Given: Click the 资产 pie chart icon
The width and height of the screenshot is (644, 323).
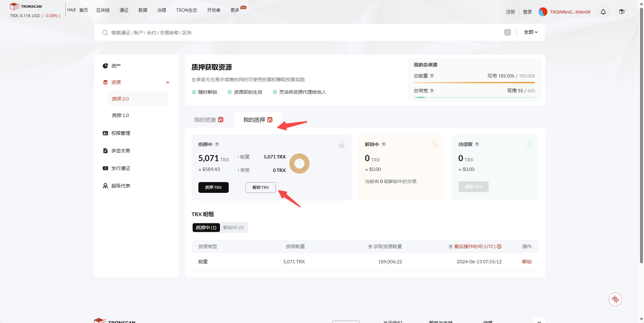Looking at the screenshot, I should (105, 66).
